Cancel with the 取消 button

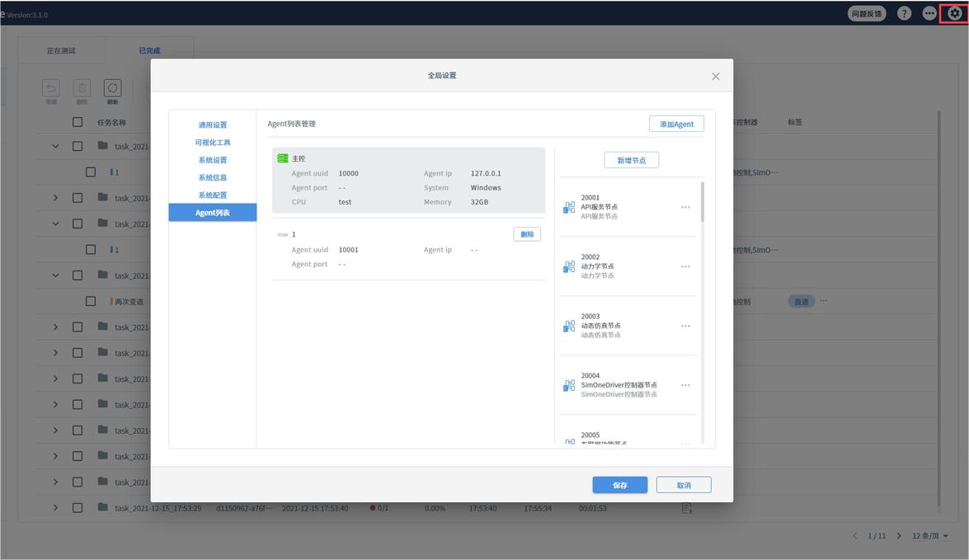pos(684,485)
